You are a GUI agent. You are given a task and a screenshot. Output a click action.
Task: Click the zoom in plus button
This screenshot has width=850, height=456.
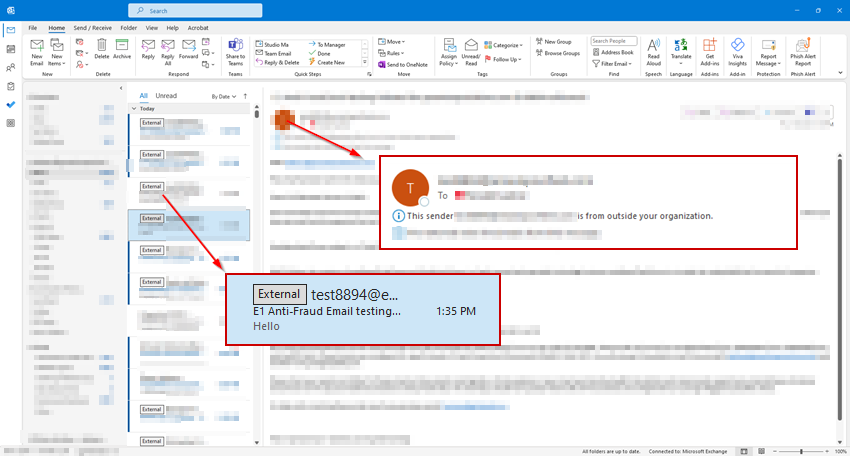(827, 451)
